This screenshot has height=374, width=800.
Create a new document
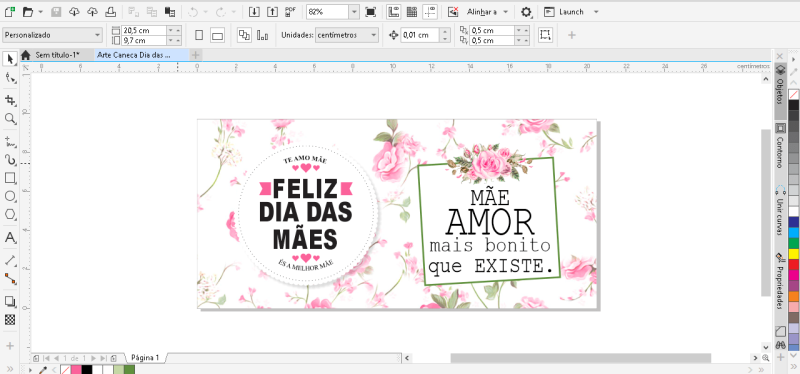click(x=9, y=12)
